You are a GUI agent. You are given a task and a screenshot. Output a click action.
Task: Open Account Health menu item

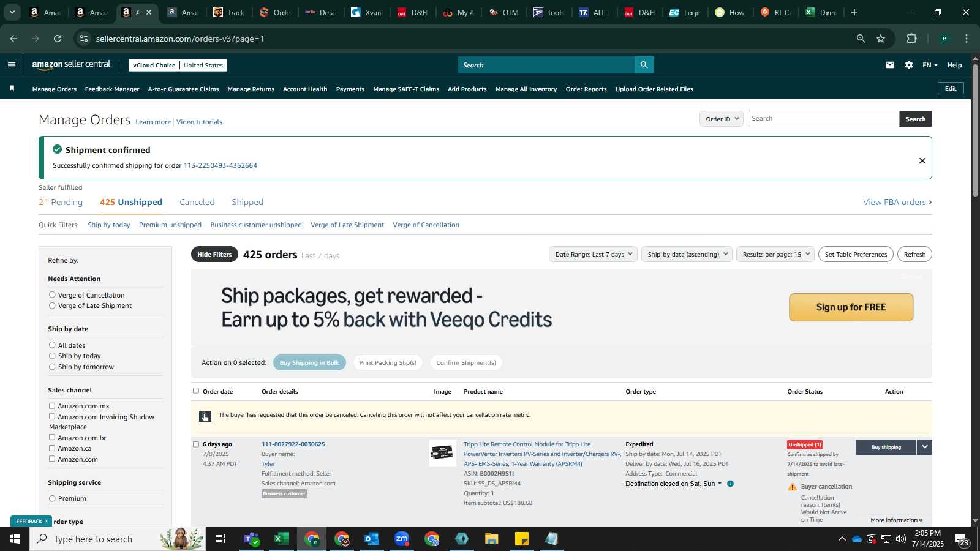(x=305, y=89)
